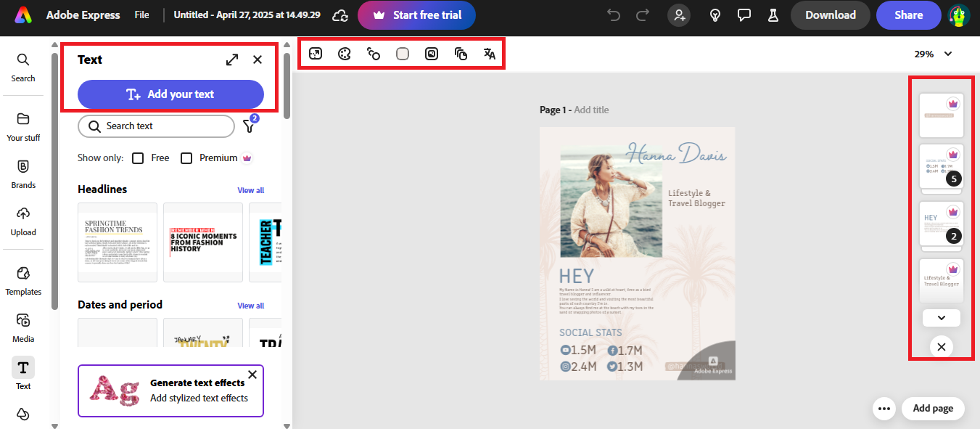Image resolution: width=980 pixels, height=429 pixels.
Task: View all Dates and period templates
Action: 250,306
